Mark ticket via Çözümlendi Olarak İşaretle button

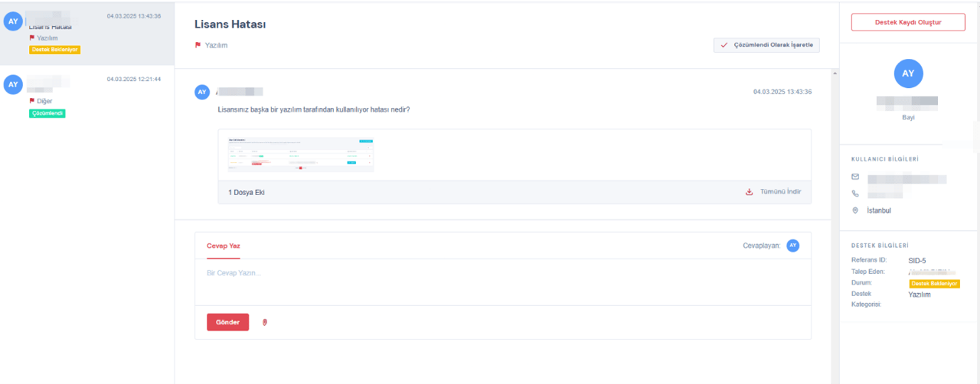pyautogui.click(x=766, y=45)
